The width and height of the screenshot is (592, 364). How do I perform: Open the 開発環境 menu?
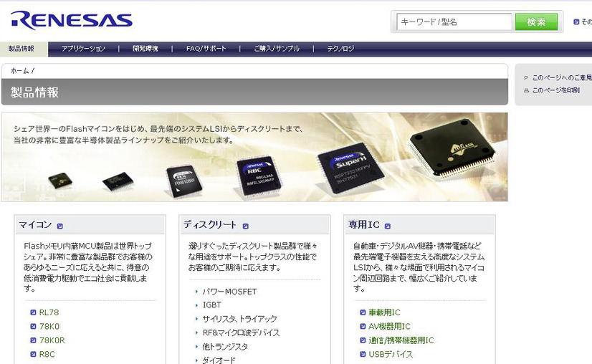[145, 49]
